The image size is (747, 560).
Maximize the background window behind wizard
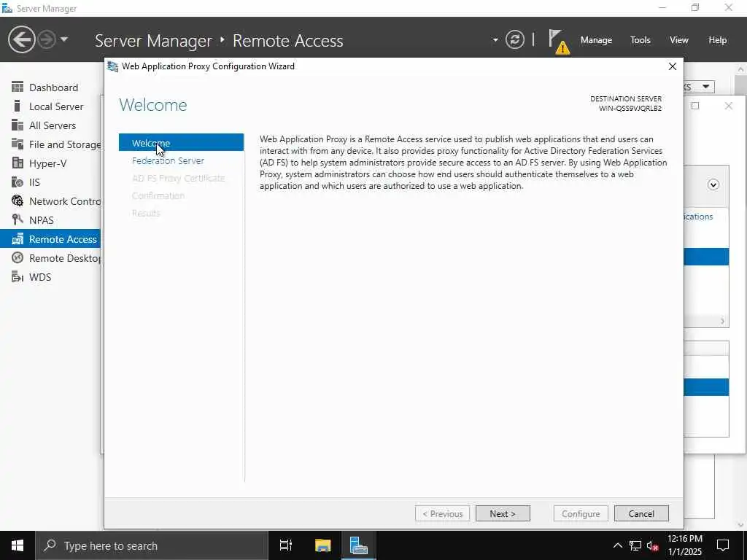point(695,106)
